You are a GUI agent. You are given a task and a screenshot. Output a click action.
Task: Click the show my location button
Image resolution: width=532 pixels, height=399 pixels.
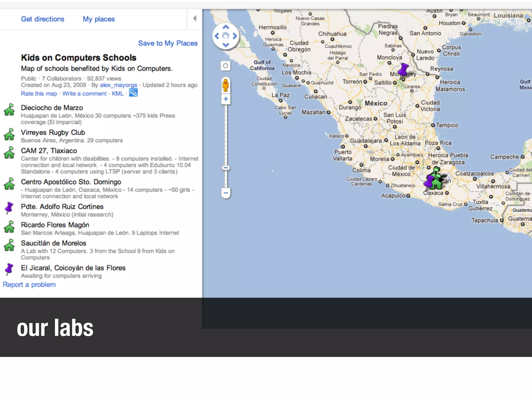pos(225,66)
